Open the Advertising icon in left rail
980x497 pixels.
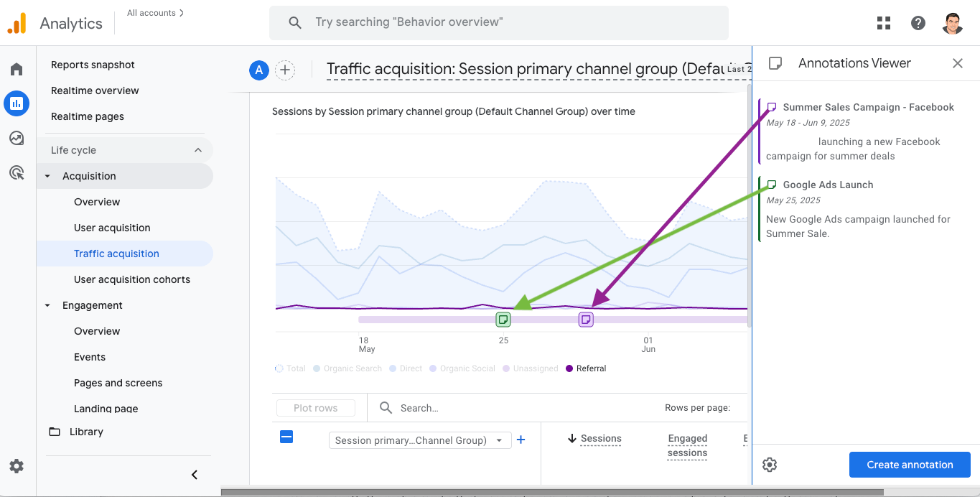tap(17, 172)
